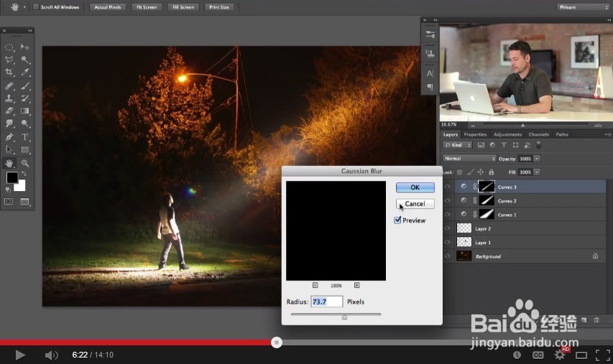Play the video

coord(19,355)
